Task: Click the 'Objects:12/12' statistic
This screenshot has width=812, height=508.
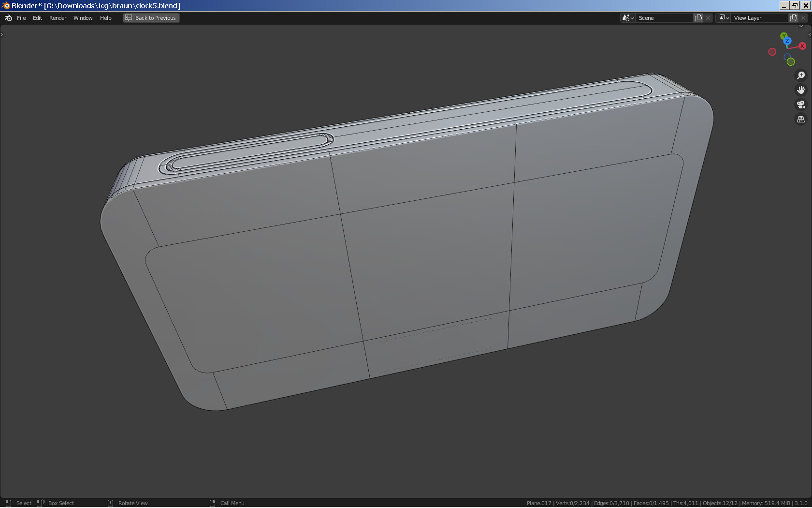Action: click(720, 503)
